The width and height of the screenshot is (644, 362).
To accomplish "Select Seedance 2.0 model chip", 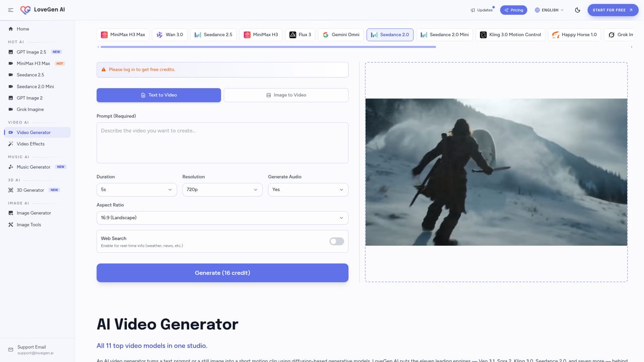I will [x=390, y=35].
